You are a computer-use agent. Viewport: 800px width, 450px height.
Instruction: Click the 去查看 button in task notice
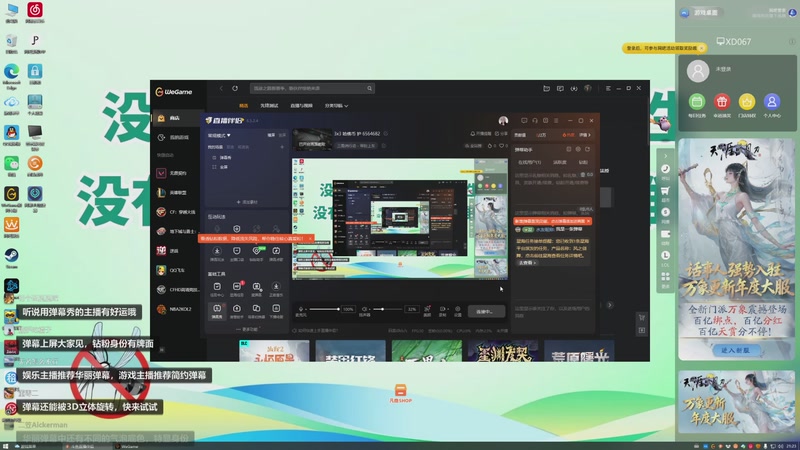click(527, 263)
